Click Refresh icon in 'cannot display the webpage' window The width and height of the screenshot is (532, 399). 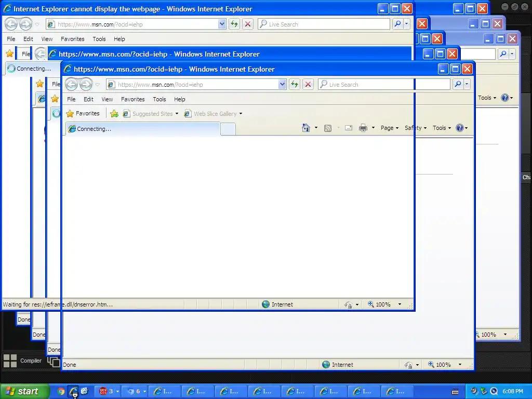coord(234,24)
